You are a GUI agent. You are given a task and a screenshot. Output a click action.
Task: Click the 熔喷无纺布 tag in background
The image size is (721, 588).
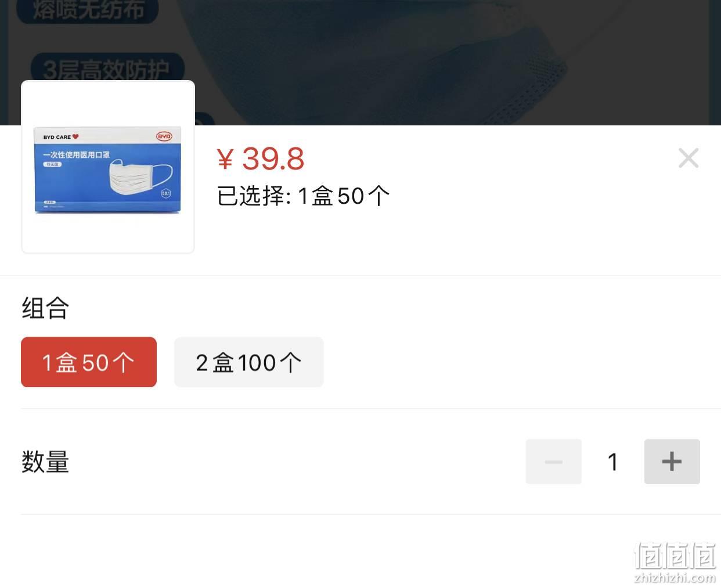point(87,10)
